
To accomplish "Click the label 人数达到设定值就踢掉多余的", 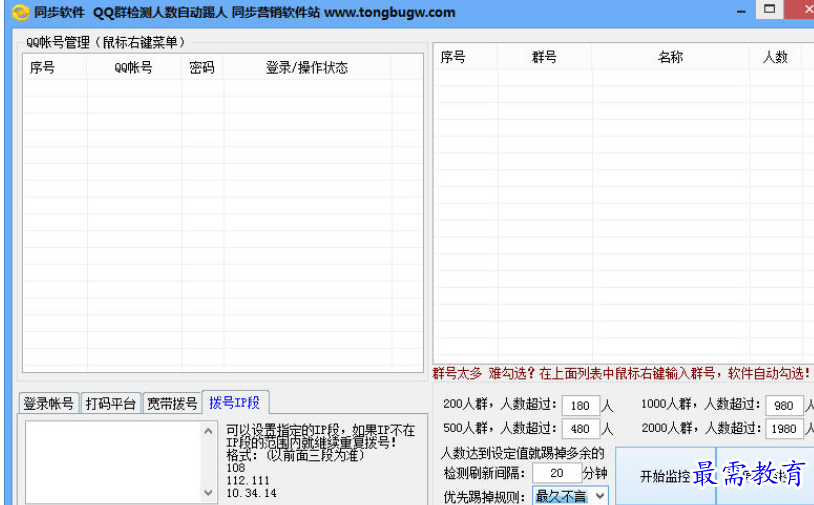I will [522, 453].
